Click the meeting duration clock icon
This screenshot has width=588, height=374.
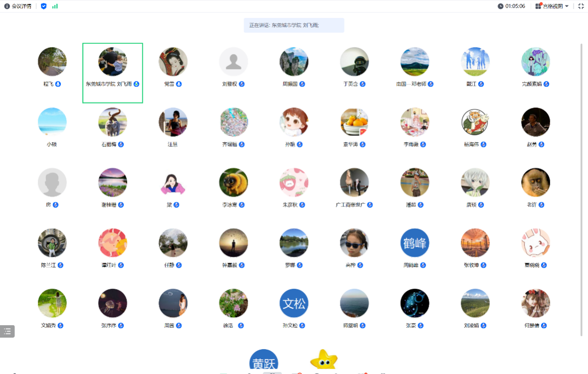(x=501, y=6)
